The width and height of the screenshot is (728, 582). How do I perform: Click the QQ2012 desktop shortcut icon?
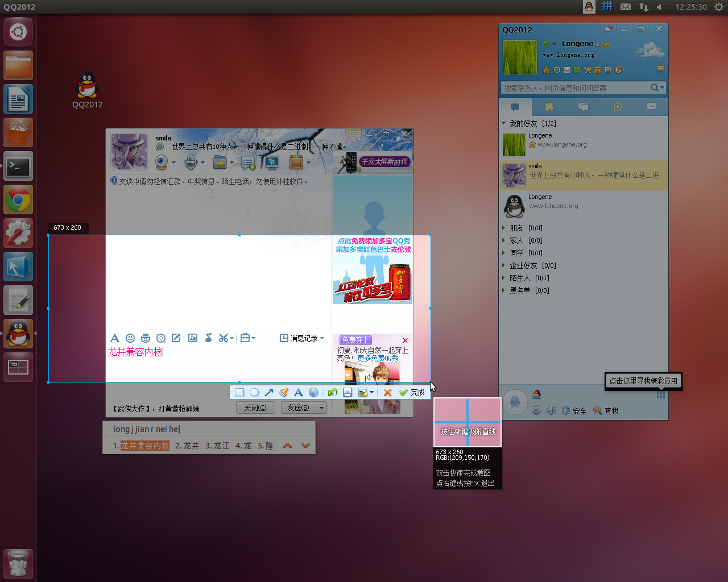point(88,90)
